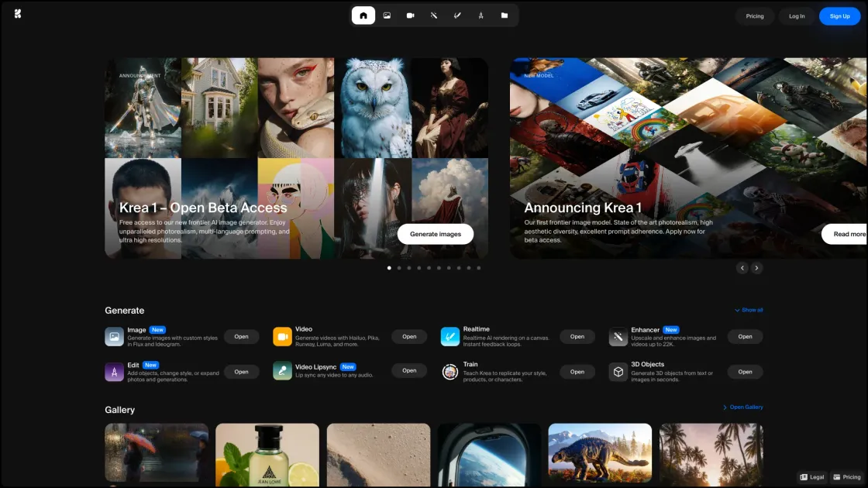Open the Assets folder in top navigation
This screenshot has height=488, width=868.
click(505, 15)
